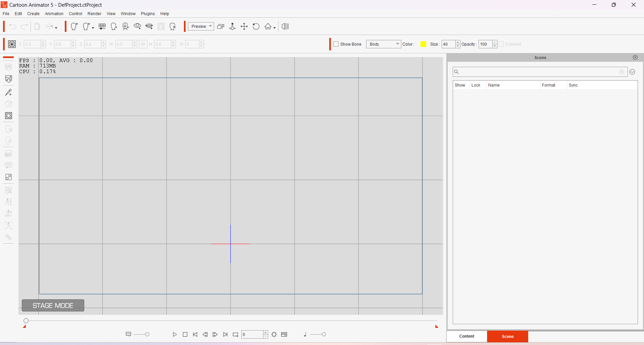This screenshot has height=345, width=644.
Task: Jump to the last frame
Action: 226,335
